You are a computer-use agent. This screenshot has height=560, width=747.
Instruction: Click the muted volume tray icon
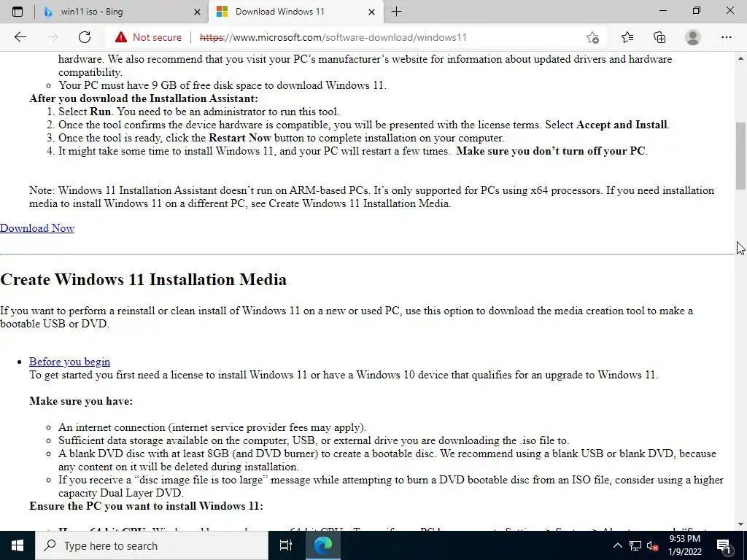[x=653, y=545]
